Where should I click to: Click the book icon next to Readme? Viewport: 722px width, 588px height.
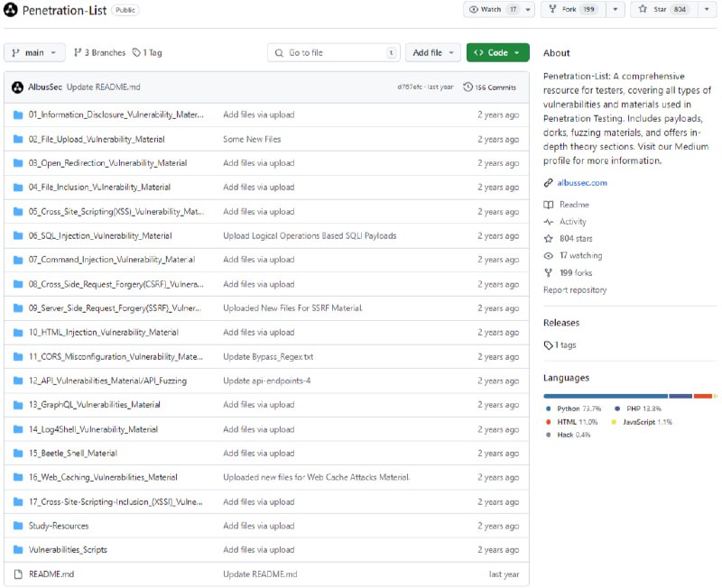click(548, 205)
